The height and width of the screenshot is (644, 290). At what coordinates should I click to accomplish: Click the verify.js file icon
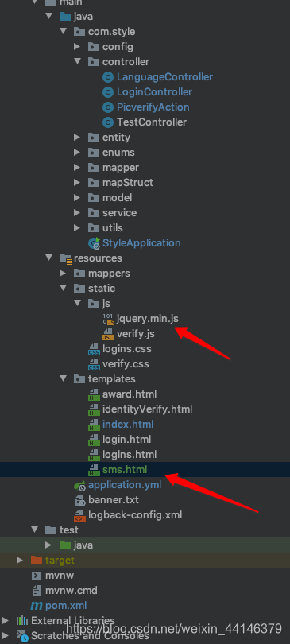coord(108,334)
